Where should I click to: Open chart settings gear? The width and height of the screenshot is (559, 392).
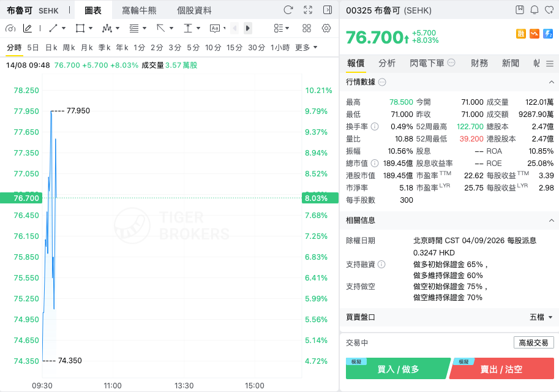pos(326,28)
